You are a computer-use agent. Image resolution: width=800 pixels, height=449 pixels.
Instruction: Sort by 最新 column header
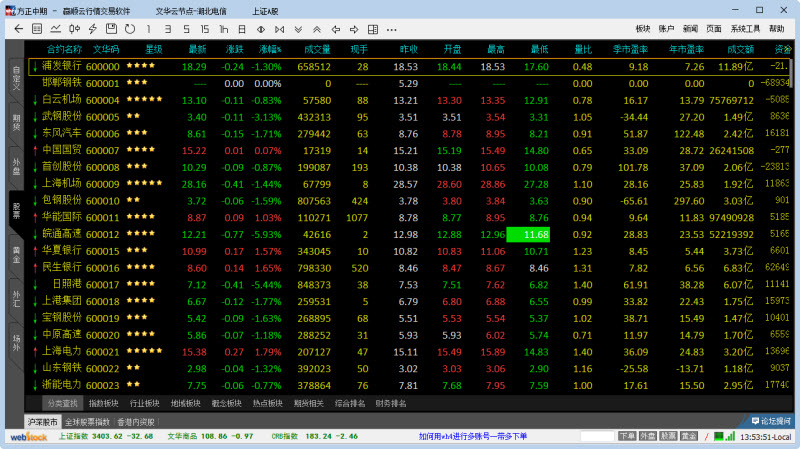pos(197,49)
